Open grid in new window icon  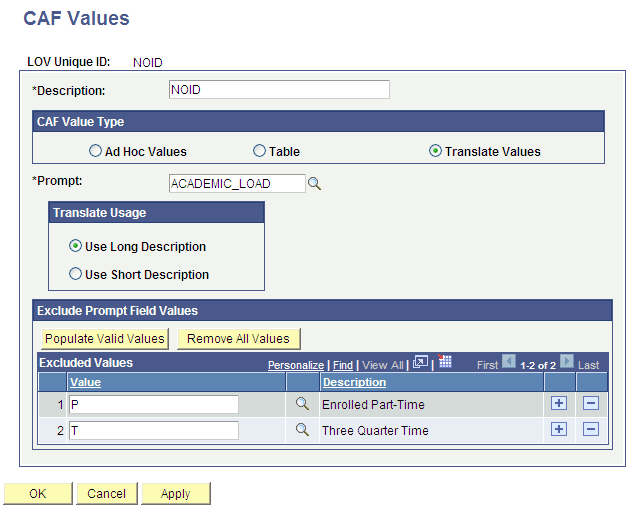[420, 362]
